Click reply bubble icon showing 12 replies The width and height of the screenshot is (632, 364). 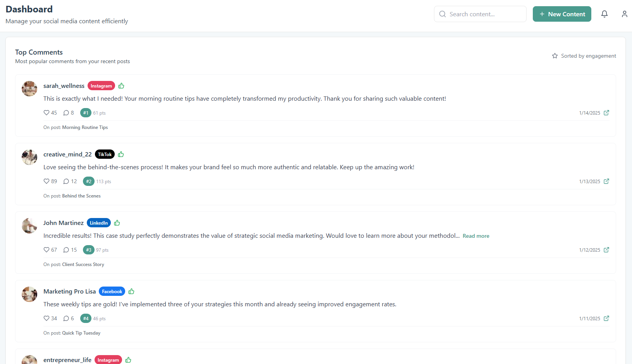(x=66, y=181)
